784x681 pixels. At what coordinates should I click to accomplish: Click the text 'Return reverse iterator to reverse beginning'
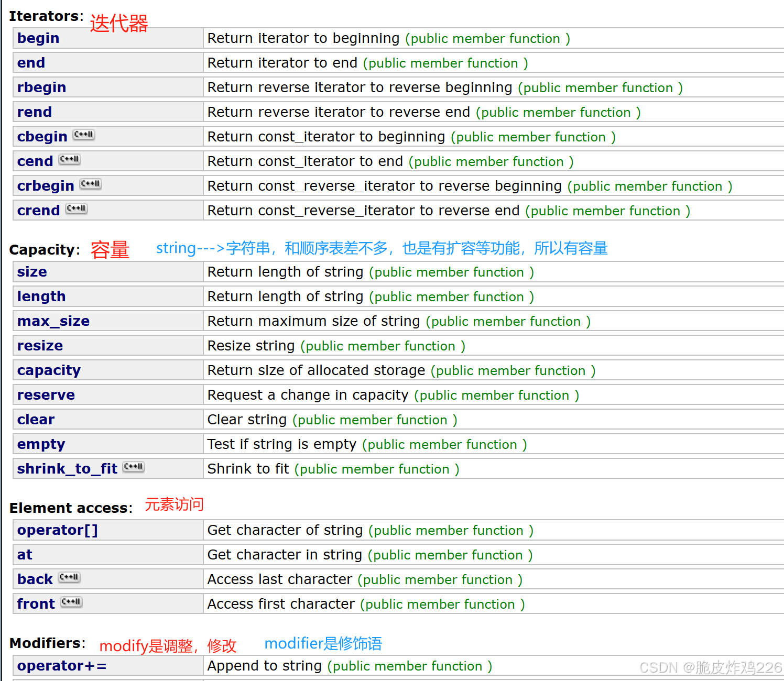coord(360,87)
